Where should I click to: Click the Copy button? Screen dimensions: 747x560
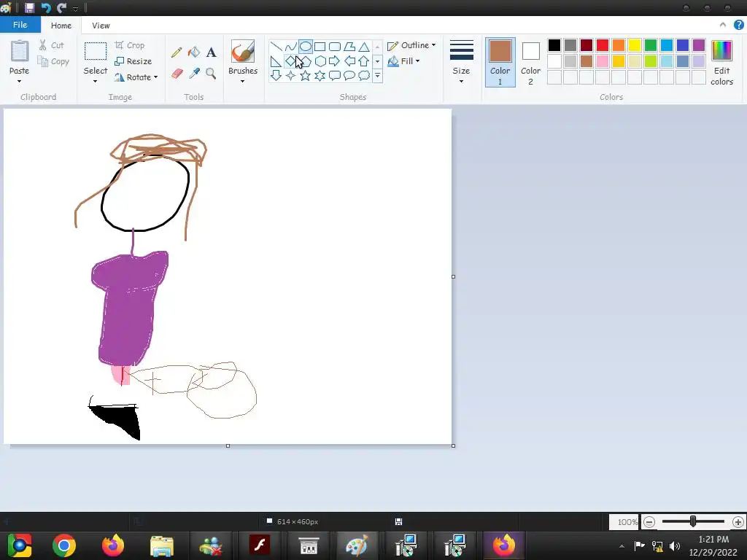[53, 61]
